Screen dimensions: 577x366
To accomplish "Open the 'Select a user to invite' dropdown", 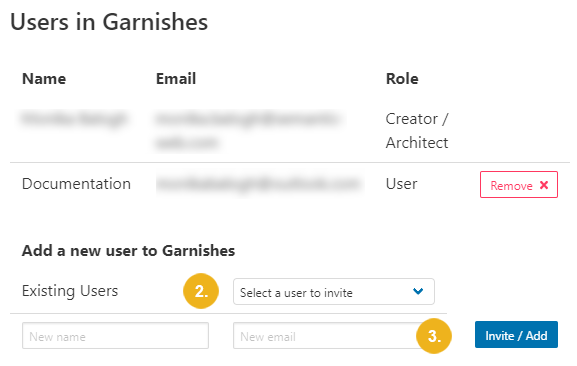I will click(x=333, y=292).
